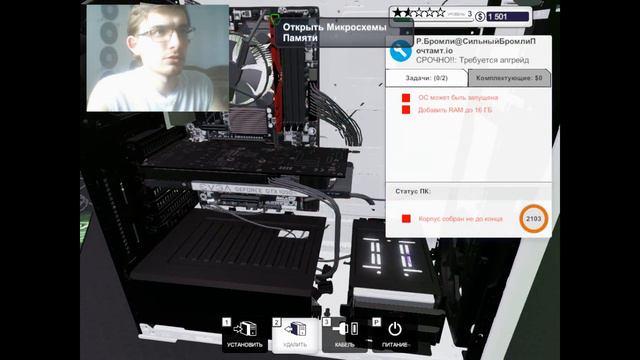Open the Задачи (0/2) tab
Image resolution: width=640 pixels, height=360 pixels.
coord(426,78)
